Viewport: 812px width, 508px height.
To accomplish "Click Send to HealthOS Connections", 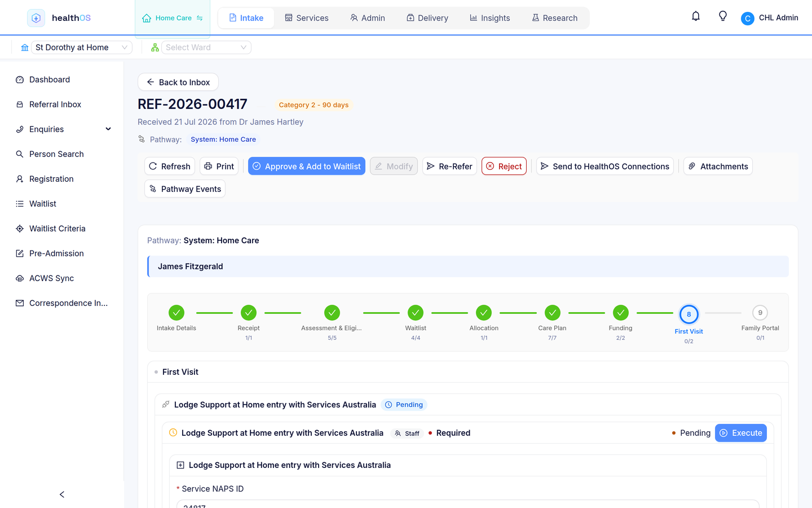I will pyautogui.click(x=605, y=166).
